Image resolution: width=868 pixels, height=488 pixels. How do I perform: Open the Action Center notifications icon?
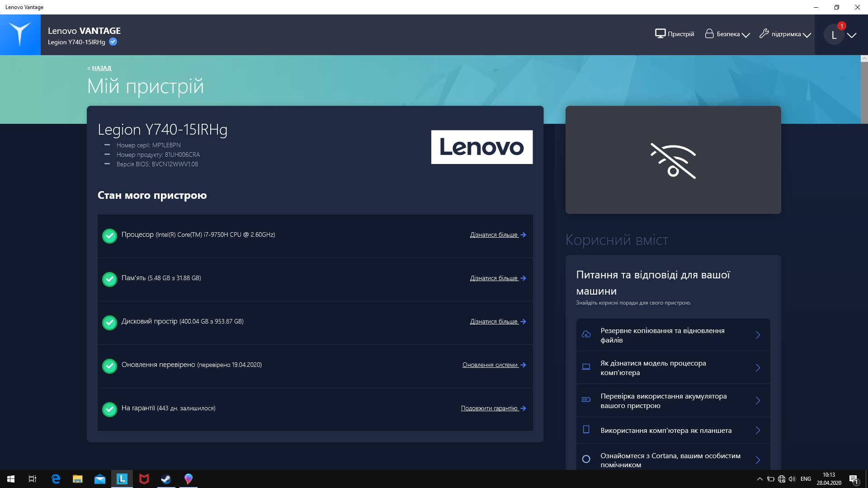click(x=854, y=479)
